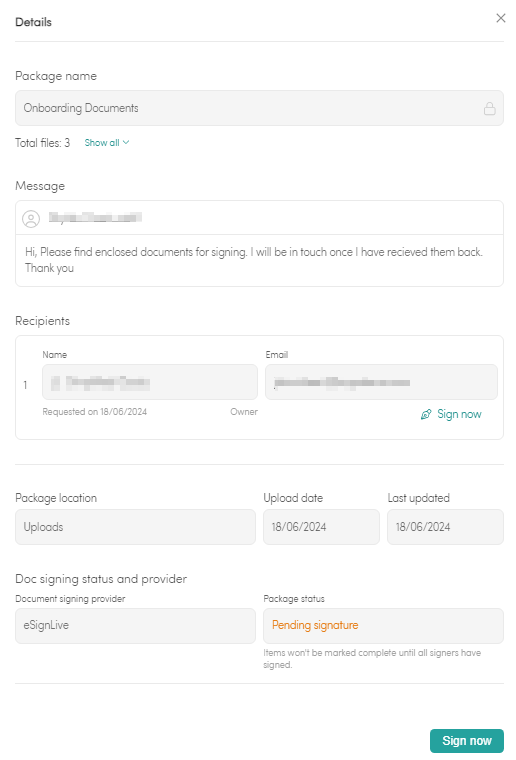The width and height of the screenshot is (516, 760).
Task: Click the Last updated date field
Action: [445, 527]
